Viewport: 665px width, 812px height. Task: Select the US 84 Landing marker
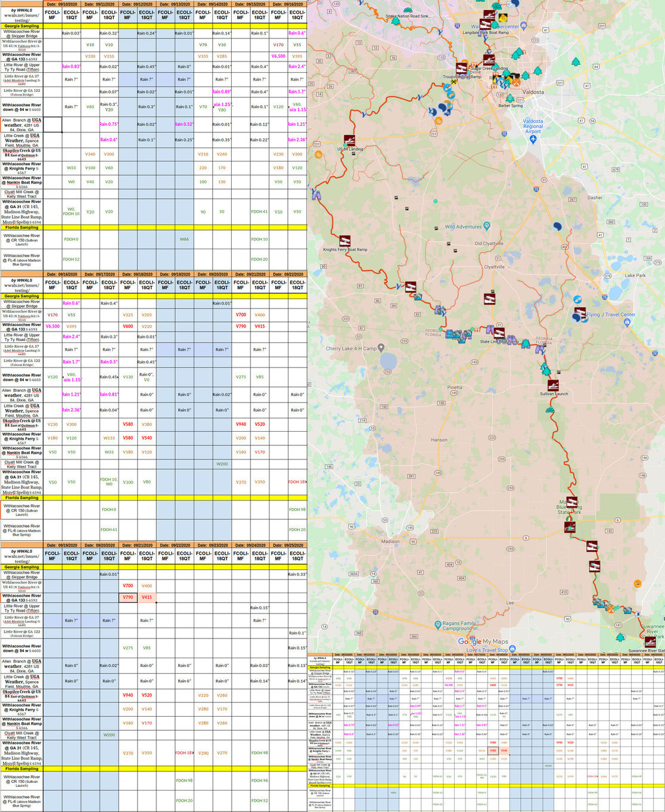[349, 141]
